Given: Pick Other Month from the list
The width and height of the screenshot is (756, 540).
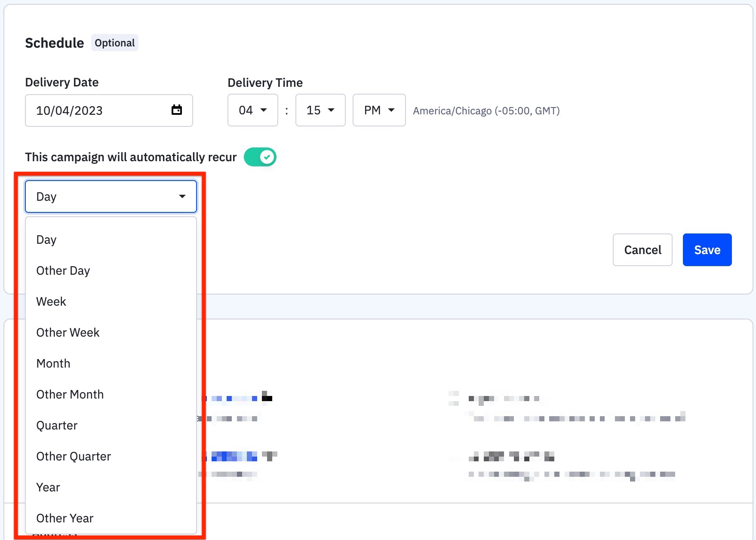Looking at the screenshot, I should 70,394.
